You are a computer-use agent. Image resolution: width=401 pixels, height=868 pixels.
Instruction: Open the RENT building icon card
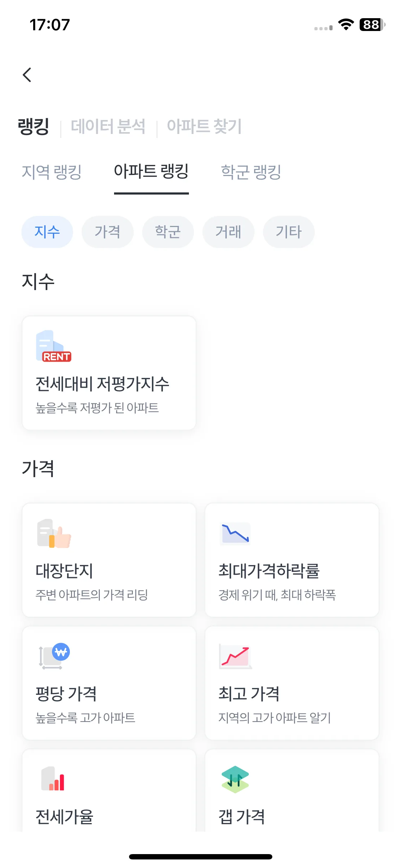point(53,346)
